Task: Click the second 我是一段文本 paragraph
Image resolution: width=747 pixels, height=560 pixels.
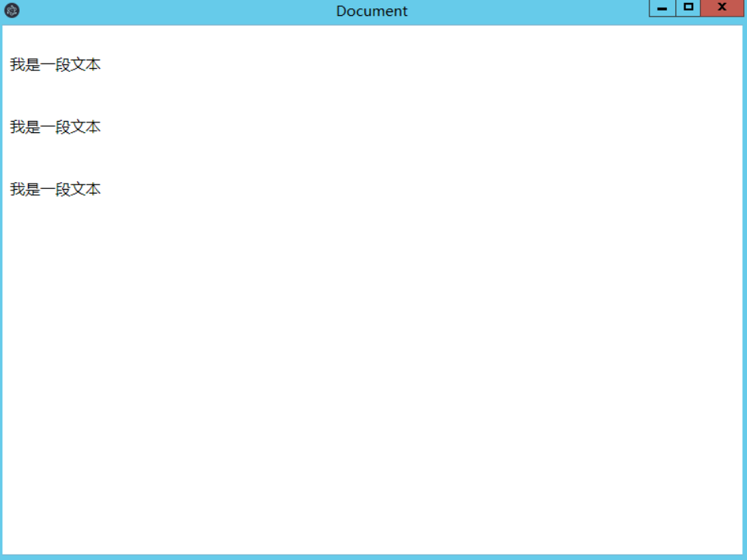Action: coord(55,127)
